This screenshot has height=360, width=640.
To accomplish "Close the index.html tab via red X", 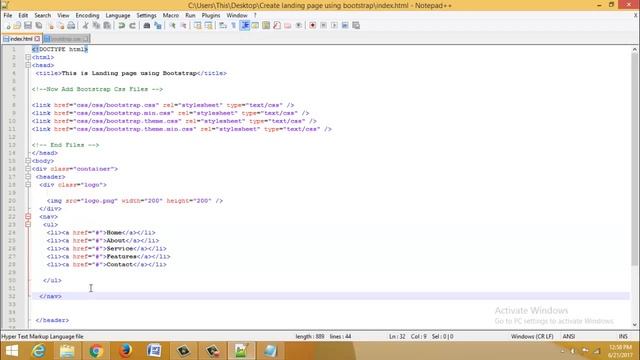I will click(37, 39).
